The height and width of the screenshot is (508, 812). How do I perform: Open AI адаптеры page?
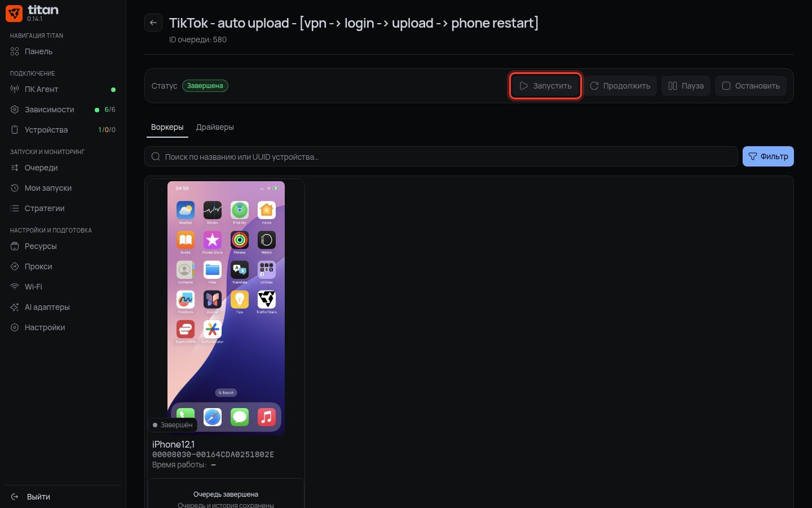(63, 307)
